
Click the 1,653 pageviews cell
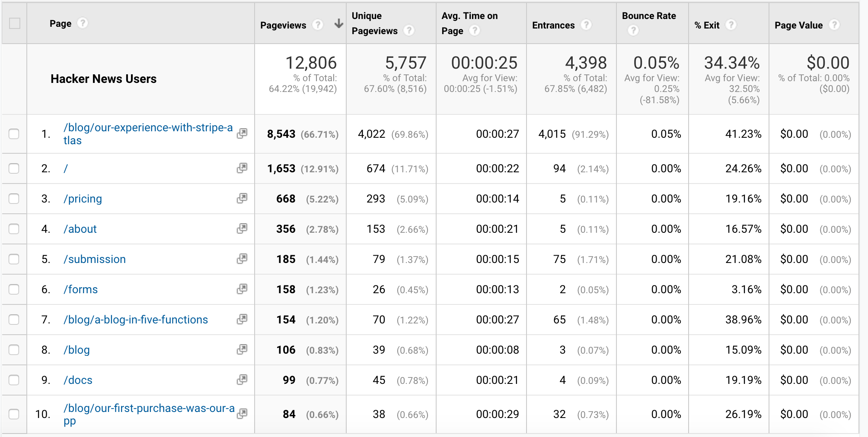[281, 169]
